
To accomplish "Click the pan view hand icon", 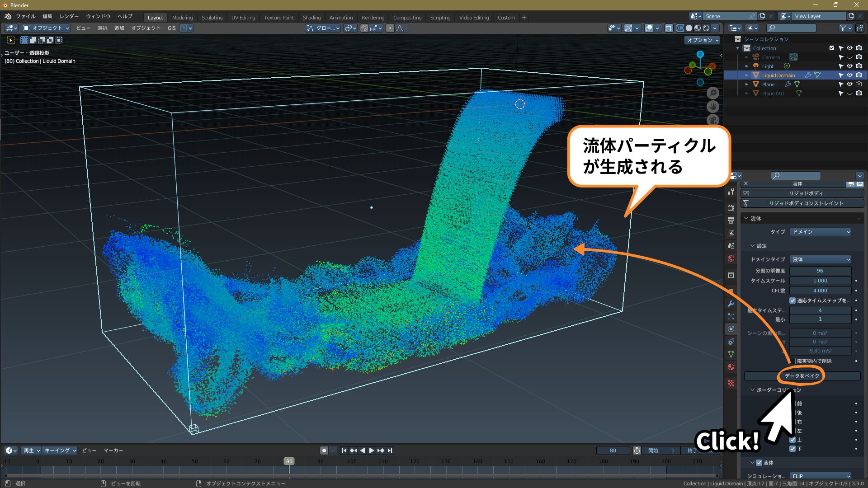I will click(x=713, y=107).
